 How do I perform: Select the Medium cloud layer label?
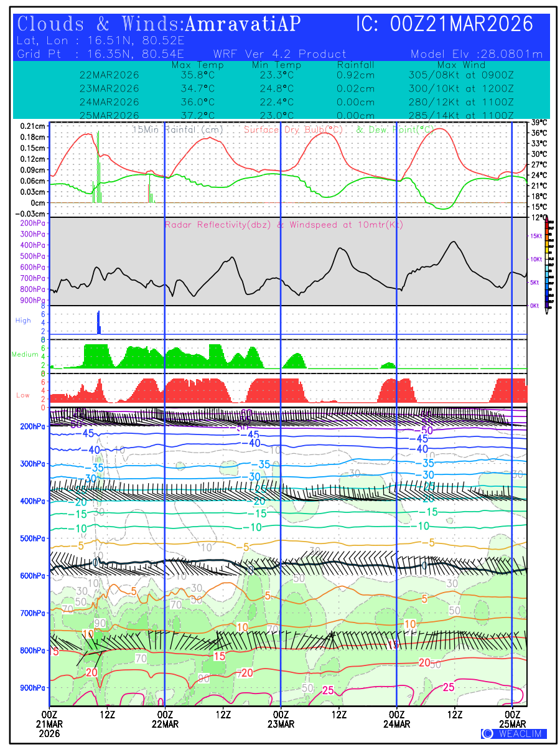tap(25, 354)
